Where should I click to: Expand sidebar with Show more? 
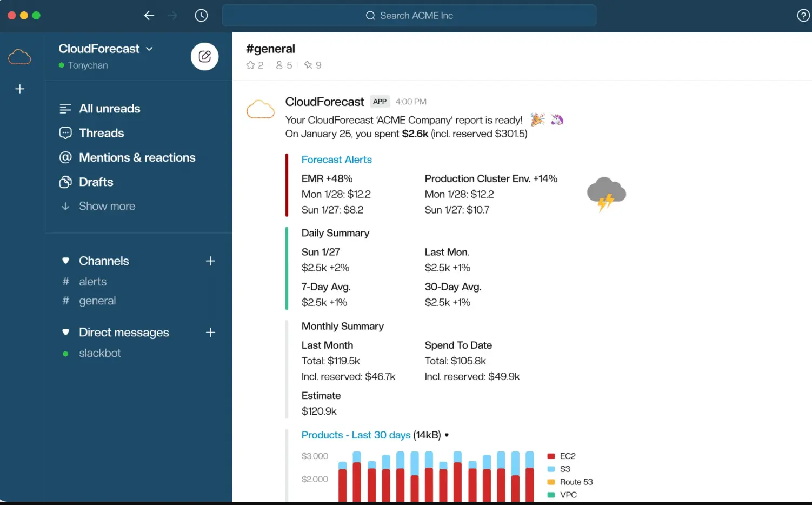pos(107,206)
